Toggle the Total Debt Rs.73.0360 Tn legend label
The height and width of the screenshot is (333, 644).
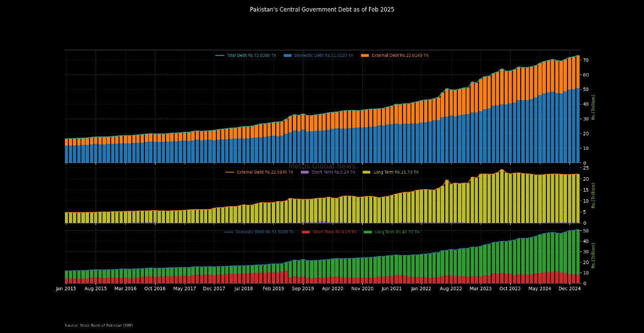tap(251, 55)
